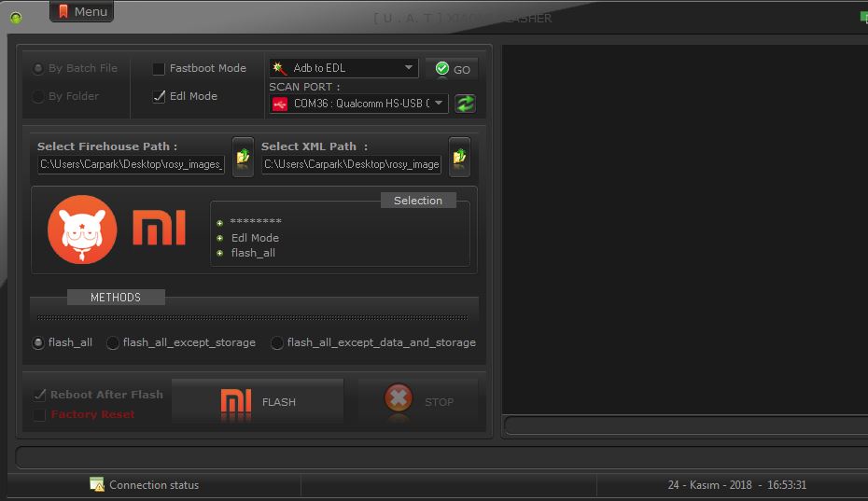Screen dimensions: 868x501
Task: Click the 'Edl Mode' selection entry
Action: [x=255, y=238]
